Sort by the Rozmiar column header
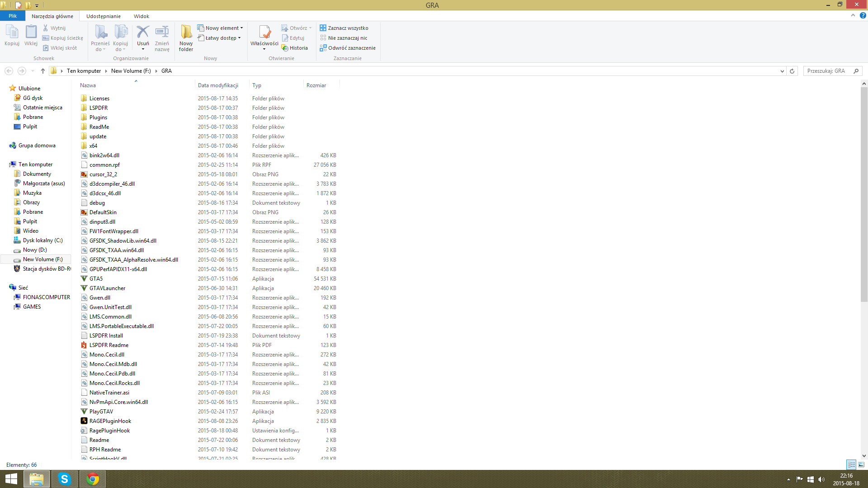Screen dimensions: 868x488 coord(316,85)
